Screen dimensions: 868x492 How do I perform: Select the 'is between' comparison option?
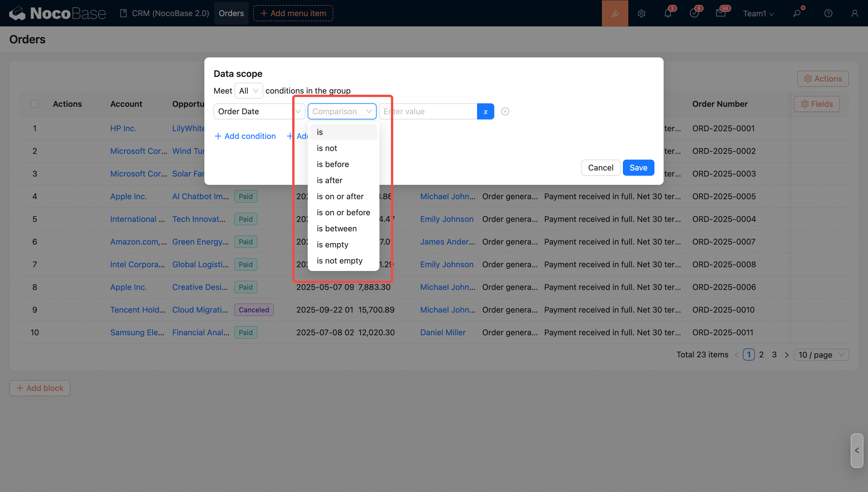pyautogui.click(x=336, y=228)
